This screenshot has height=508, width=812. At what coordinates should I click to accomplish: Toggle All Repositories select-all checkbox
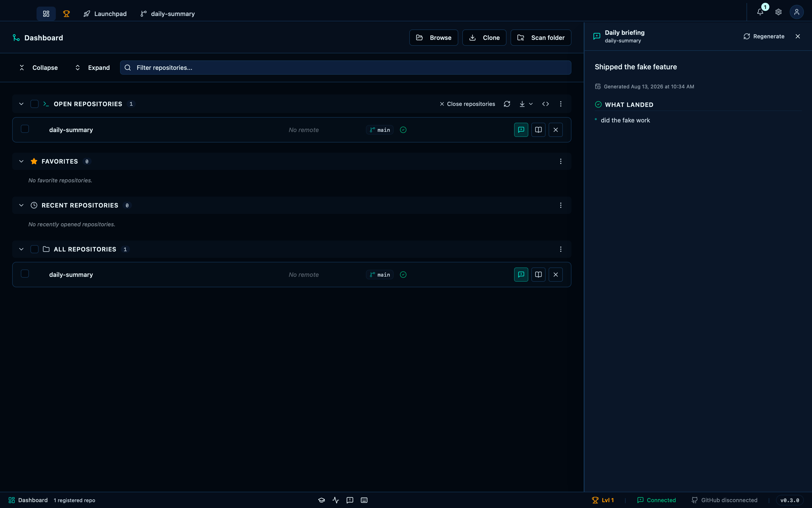34,249
